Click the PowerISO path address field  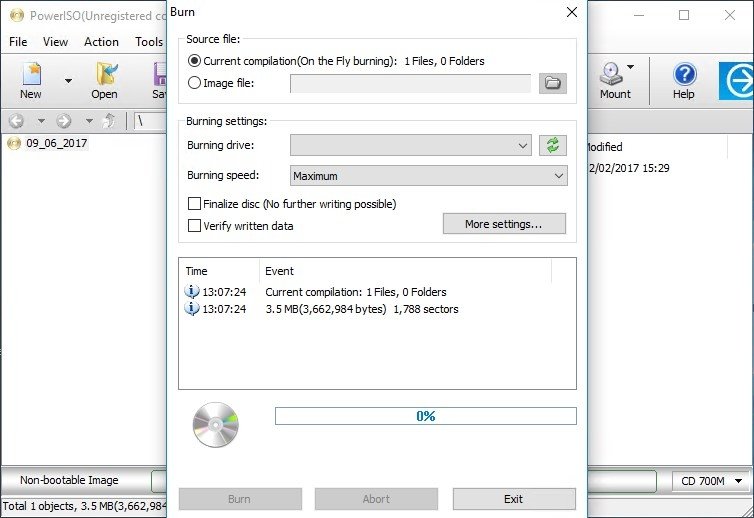151,120
